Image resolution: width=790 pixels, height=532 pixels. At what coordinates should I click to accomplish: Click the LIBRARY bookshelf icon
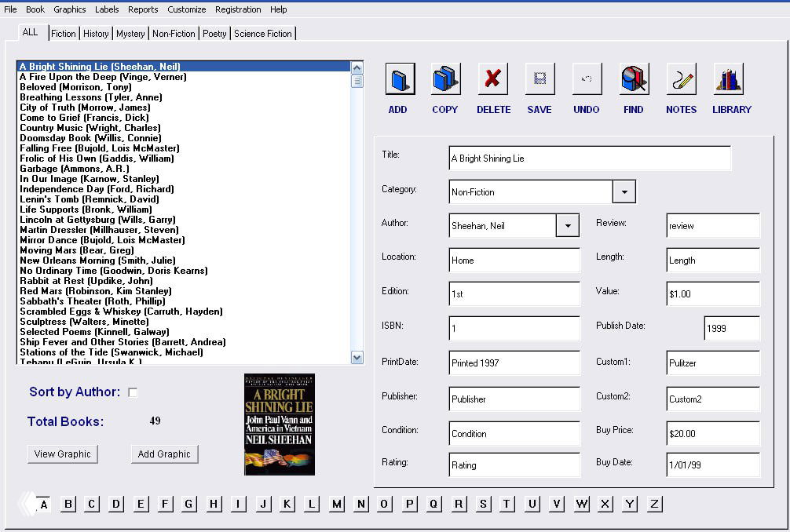pyautogui.click(x=728, y=79)
